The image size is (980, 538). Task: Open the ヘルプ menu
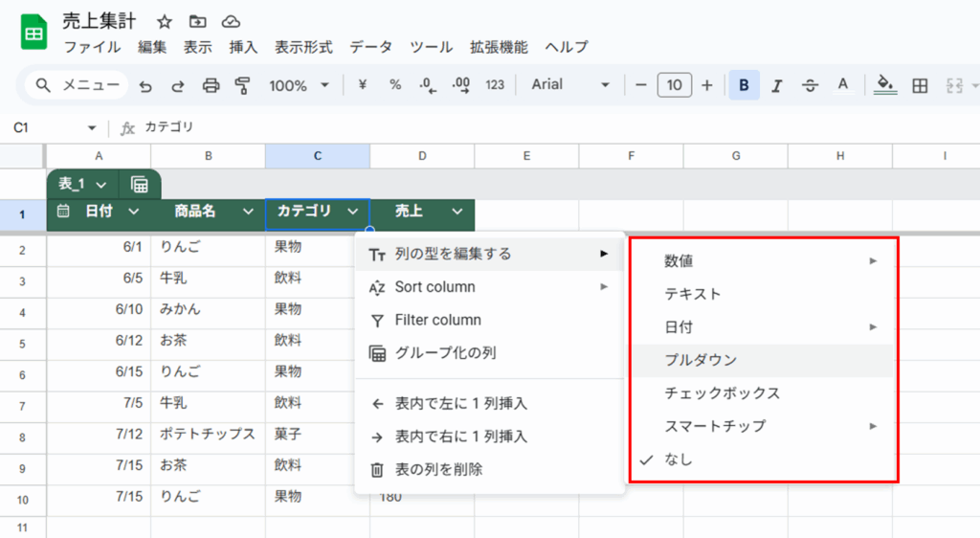567,48
